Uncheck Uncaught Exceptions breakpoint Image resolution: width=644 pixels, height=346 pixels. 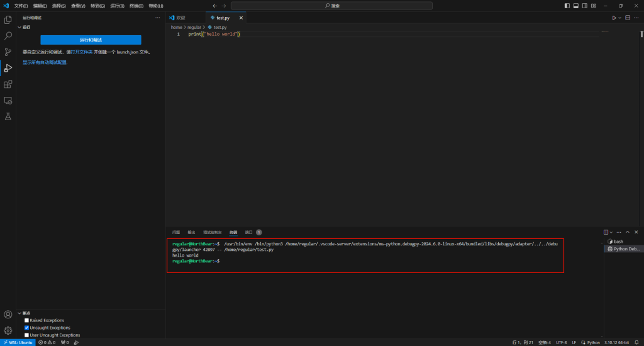pyautogui.click(x=26, y=328)
